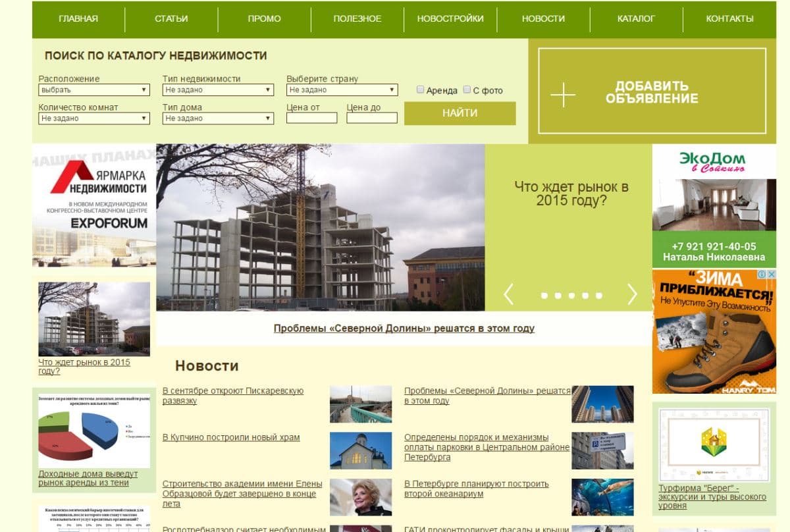Open the Пискаревскую развязку news link
The width and height of the screenshot is (790, 532).
[232, 396]
